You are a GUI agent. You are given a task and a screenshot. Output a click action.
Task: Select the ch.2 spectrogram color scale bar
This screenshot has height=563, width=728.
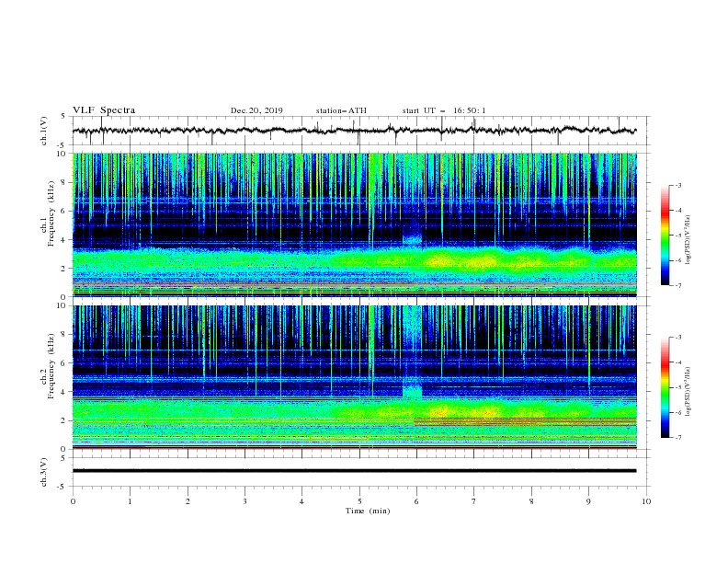(665, 387)
